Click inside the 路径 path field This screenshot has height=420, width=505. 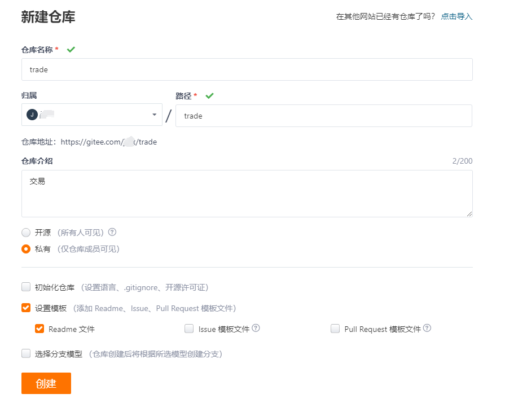pyautogui.click(x=324, y=116)
